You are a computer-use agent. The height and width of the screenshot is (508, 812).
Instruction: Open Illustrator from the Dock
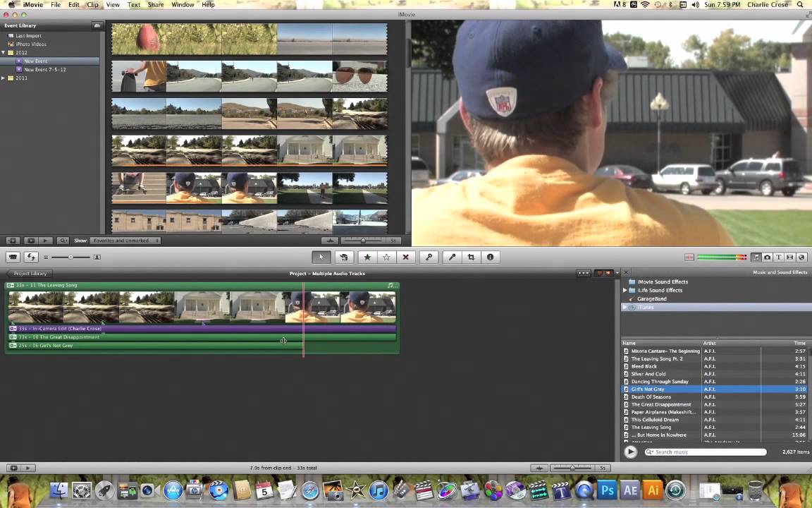[x=653, y=490]
